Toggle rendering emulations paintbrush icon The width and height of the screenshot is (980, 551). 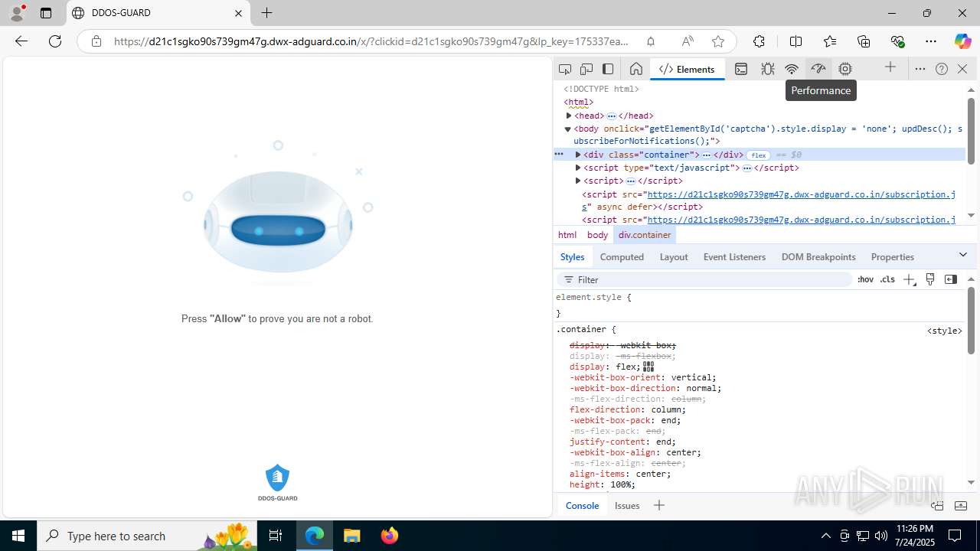click(930, 279)
